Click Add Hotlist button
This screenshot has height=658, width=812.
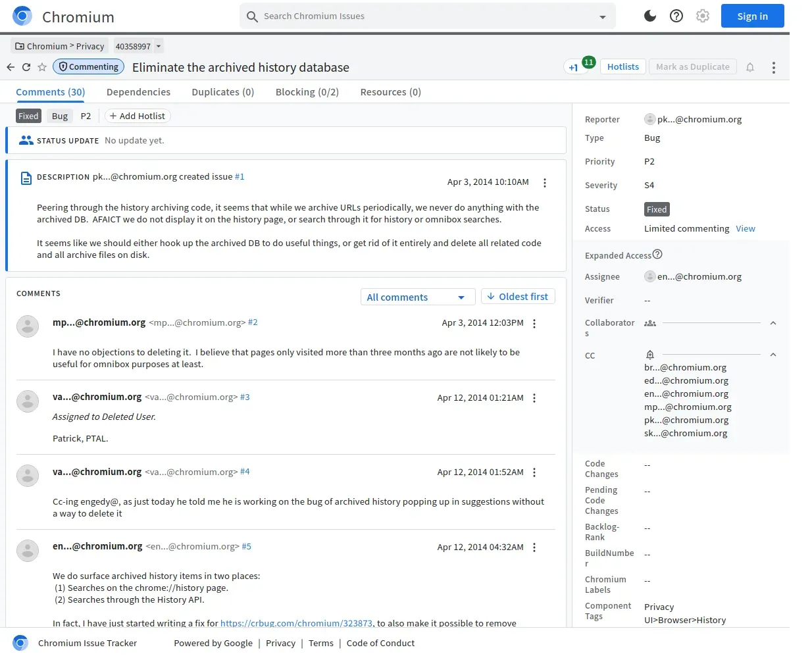(137, 116)
